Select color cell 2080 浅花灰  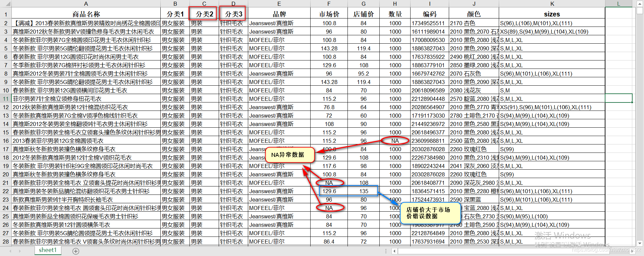coord(474,90)
